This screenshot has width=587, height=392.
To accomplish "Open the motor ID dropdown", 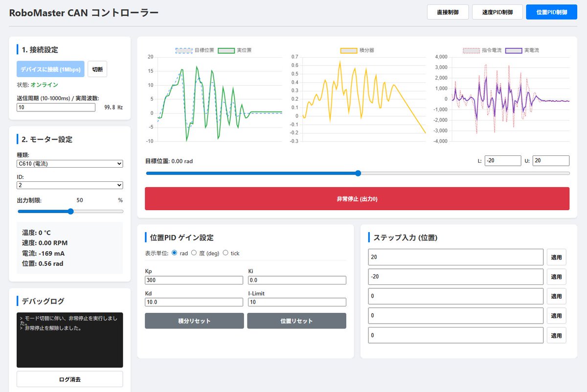I will (x=69, y=185).
